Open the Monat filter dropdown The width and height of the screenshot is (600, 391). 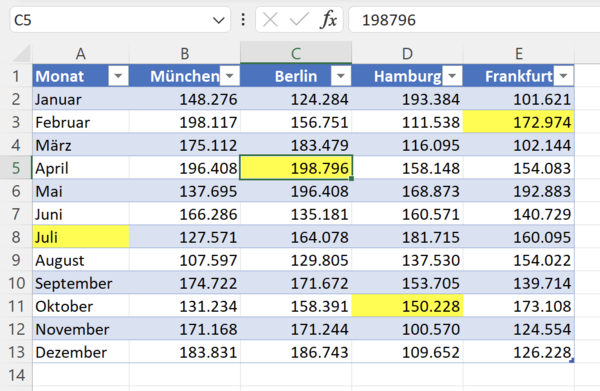pos(118,76)
